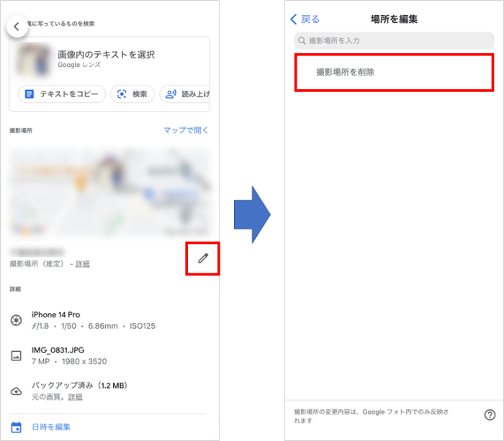This screenshot has height=441, width=504.
Task: Open マップで開く link
Action: (185, 130)
